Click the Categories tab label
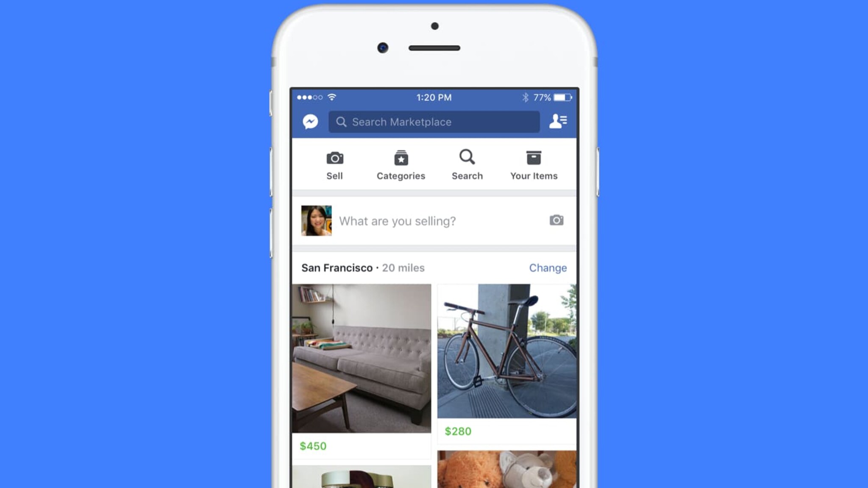 (401, 176)
